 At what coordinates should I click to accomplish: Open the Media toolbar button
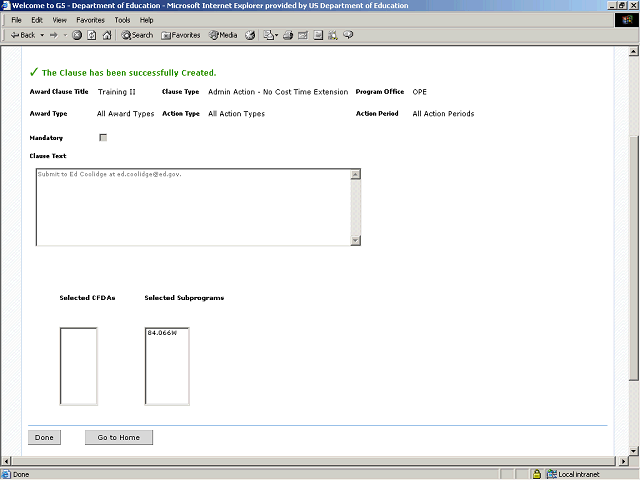223,35
